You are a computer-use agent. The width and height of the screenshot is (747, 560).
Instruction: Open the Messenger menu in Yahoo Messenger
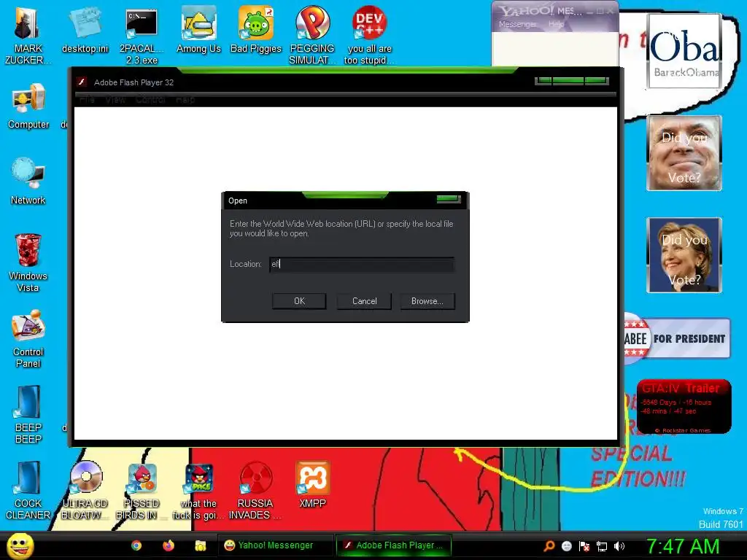pos(517,24)
